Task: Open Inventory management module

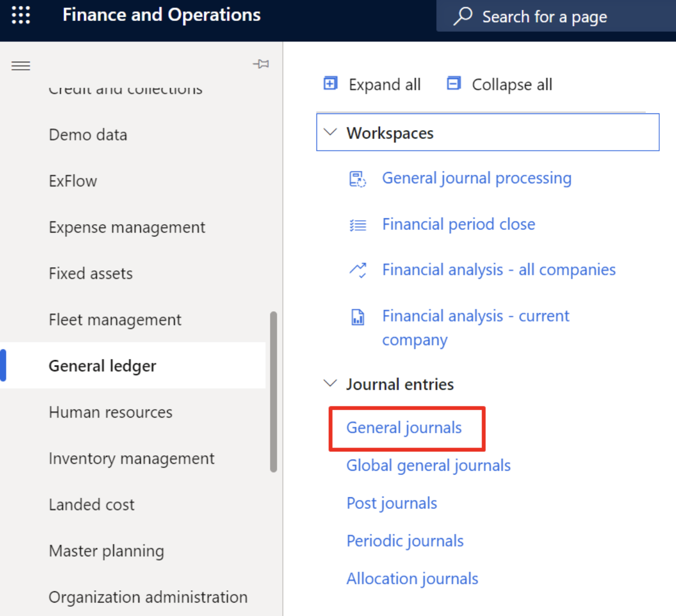Action: click(x=132, y=459)
